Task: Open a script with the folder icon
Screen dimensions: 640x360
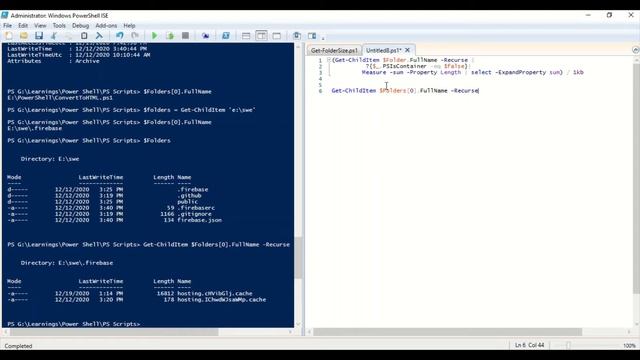Action: pyautogui.click(x=24, y=36)
